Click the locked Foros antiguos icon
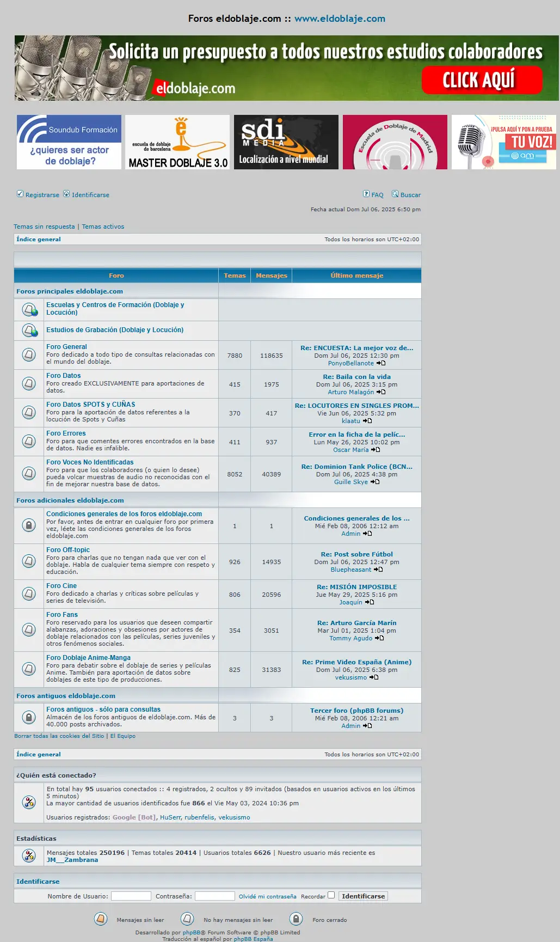Screen dimensions: 560x942 click(x=29, y=718)
